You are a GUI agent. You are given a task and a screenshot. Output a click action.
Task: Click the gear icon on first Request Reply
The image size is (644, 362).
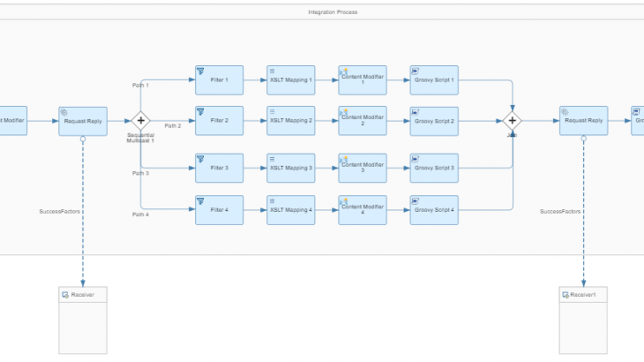[x=64, y=113]
